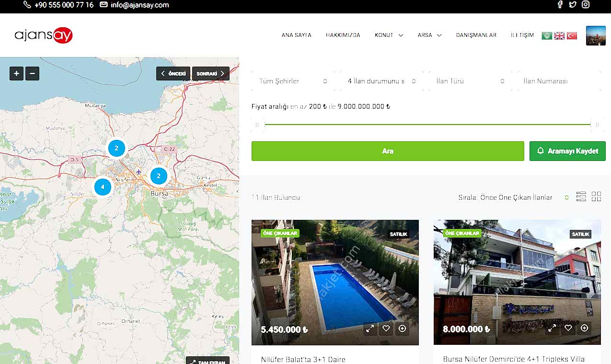Zoom out on the map

pos(32,73)
